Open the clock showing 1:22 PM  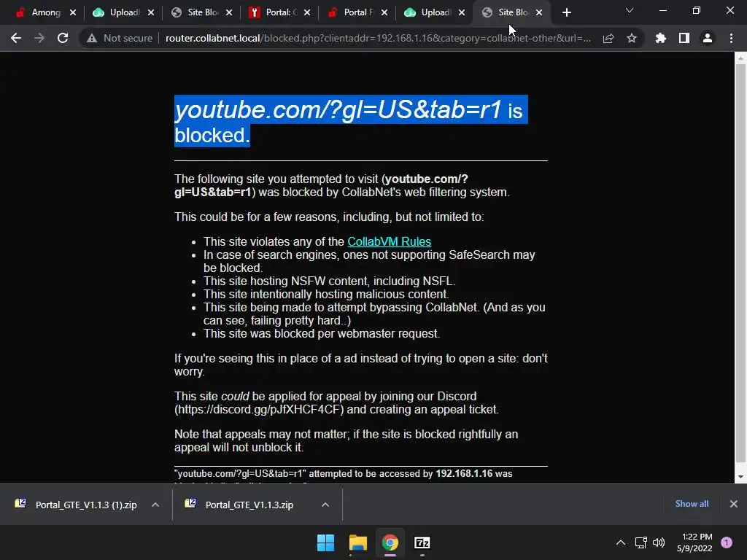coord(694,542)
